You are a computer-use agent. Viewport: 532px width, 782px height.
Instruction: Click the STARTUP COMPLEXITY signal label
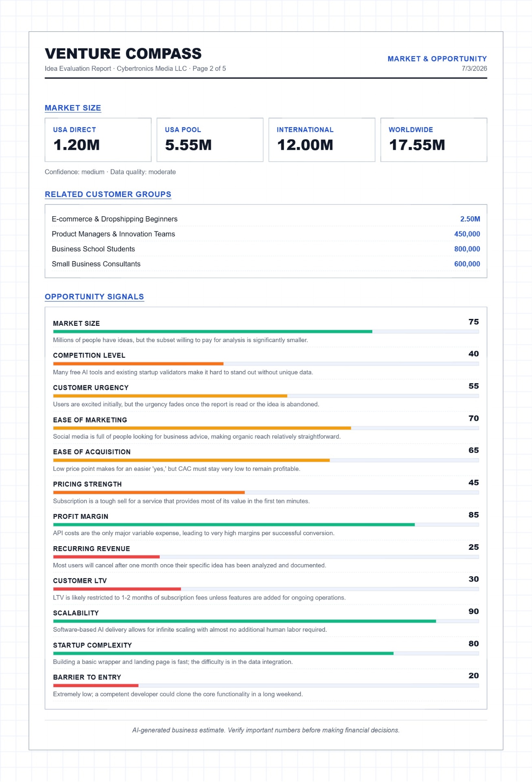(x=92, y=645)
